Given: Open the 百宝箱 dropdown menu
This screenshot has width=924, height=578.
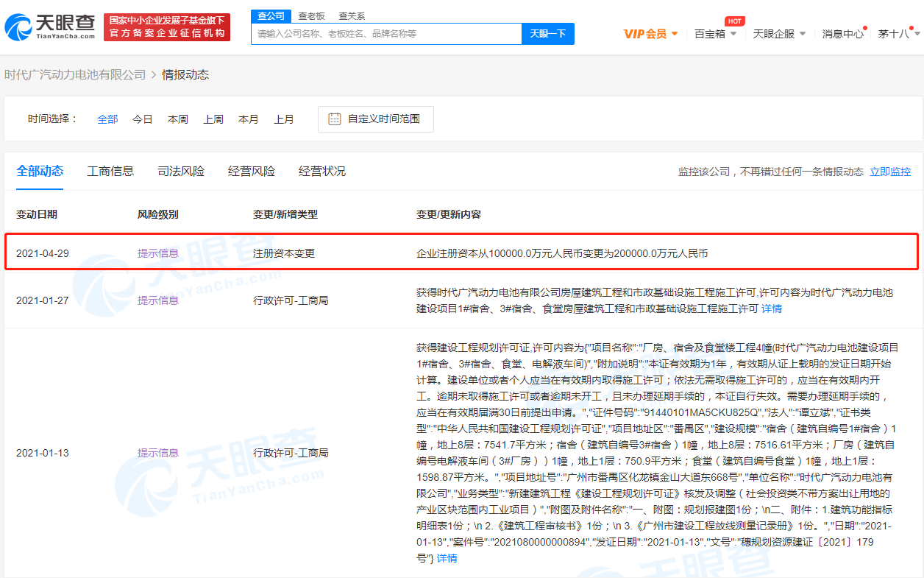Looking at the screenshot, I should [x=715, y=34].
